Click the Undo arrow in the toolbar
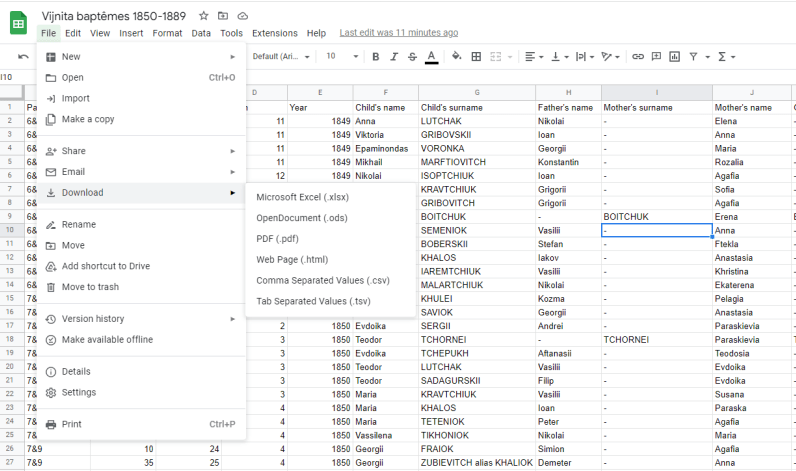Viewport: 796px width, 471px height. tap(23, 56)
